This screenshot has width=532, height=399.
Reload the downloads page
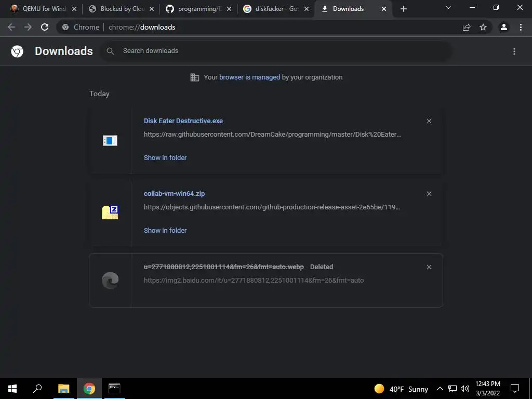tap(45, 27)
